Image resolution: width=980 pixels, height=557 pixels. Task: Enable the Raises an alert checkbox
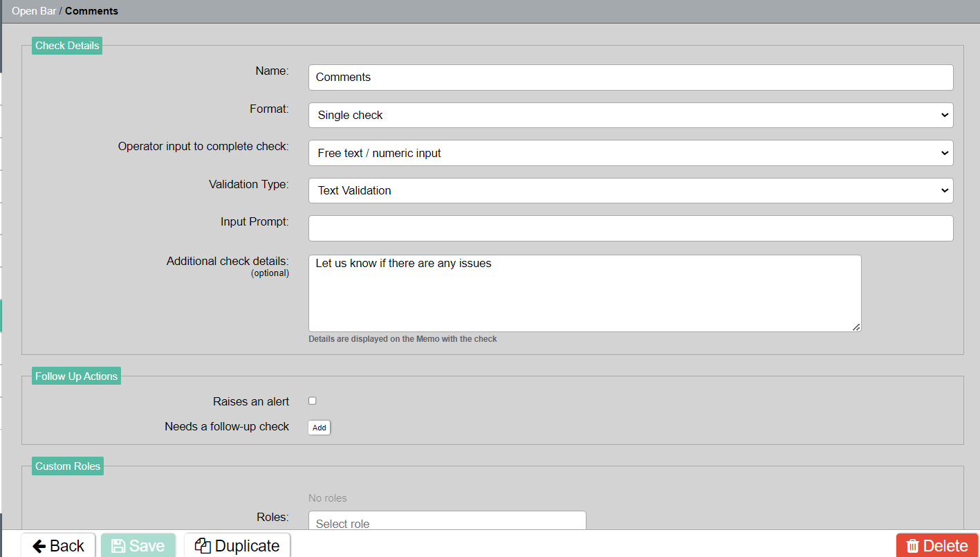point(313,401)
